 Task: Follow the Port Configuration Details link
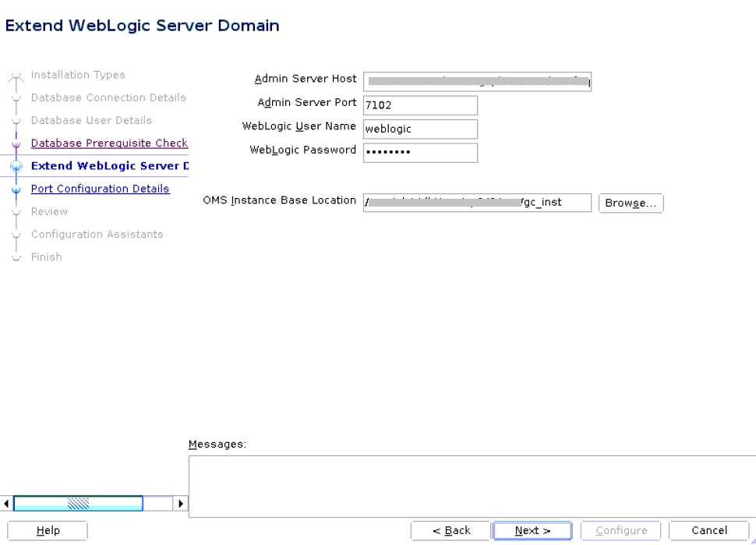(100, 189)
